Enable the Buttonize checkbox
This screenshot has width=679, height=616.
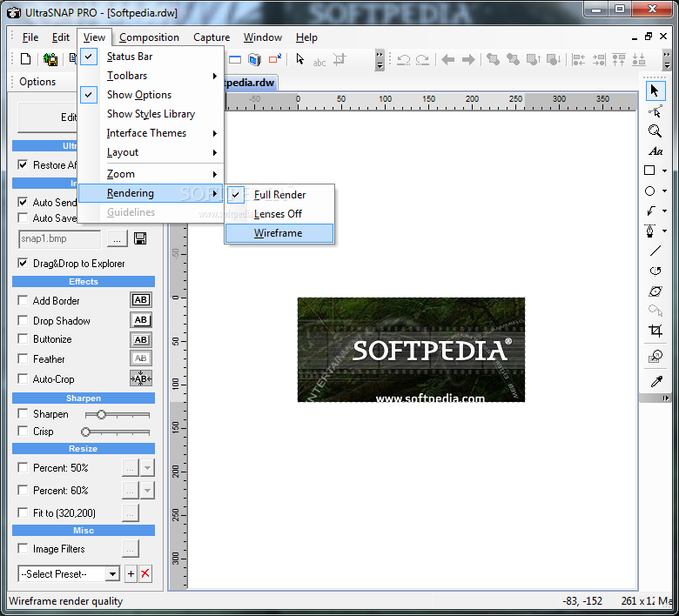pyautogui.click(x=23, y=339)
